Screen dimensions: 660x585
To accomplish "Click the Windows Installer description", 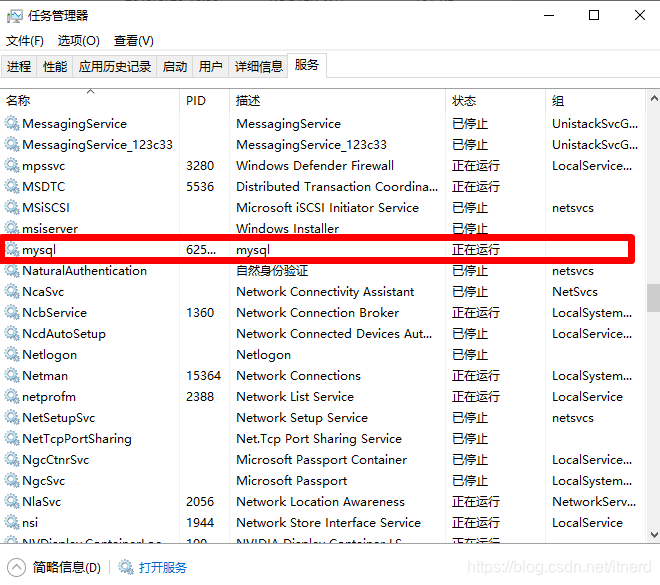I will pos(287,229).
